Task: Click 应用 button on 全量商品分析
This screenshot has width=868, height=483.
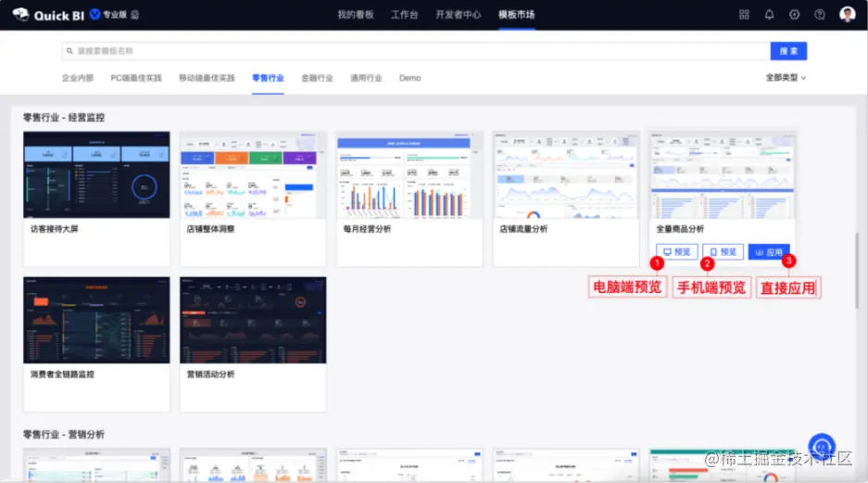Action: click(x=769, y=252)
